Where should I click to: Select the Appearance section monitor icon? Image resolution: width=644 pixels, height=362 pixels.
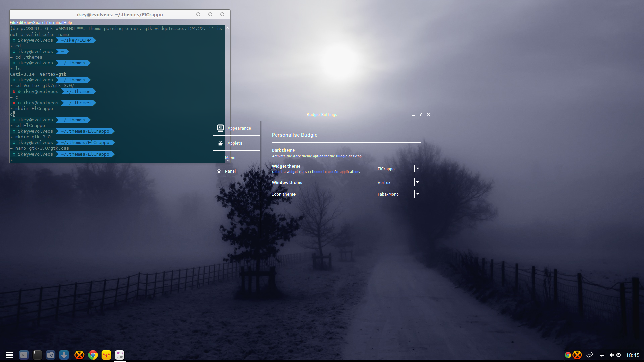point(220,128)
